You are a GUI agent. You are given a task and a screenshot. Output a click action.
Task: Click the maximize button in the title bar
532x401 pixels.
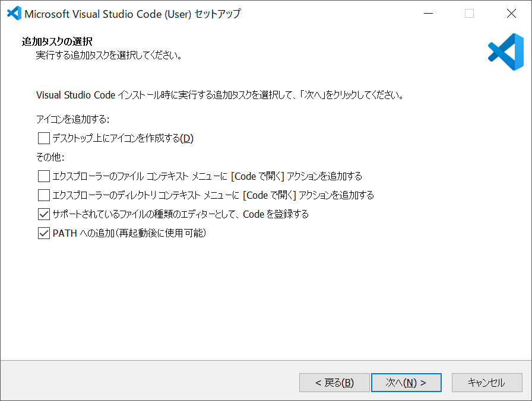(x=470, y=13)
